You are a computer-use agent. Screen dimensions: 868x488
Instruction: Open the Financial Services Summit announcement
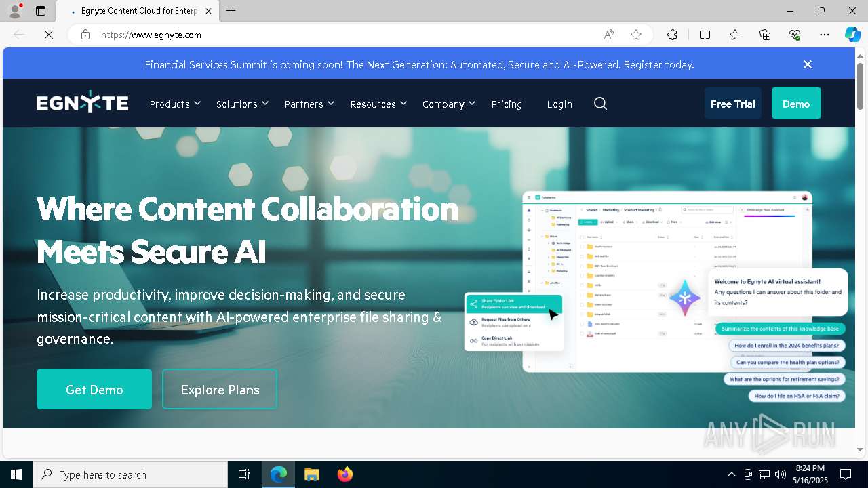click(419, 65)
